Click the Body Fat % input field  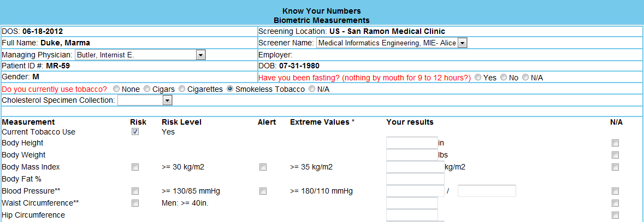pyautogui.click(x=412, y=179)
